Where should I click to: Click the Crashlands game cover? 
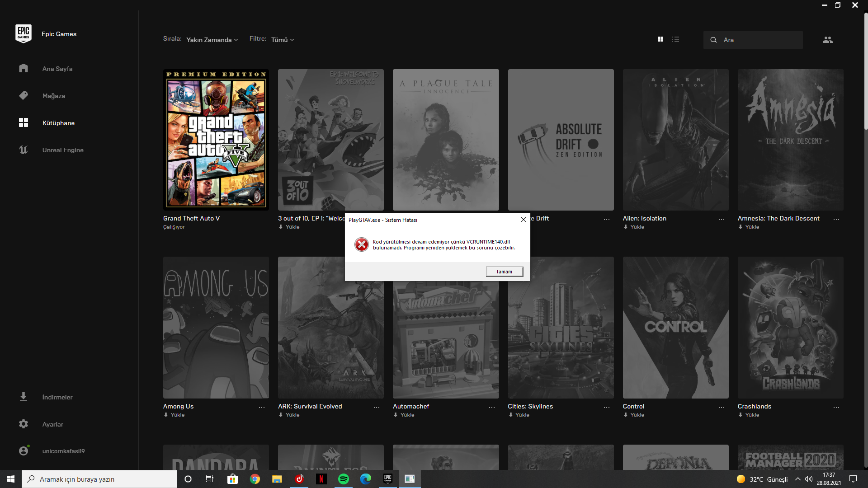point(790,328)
